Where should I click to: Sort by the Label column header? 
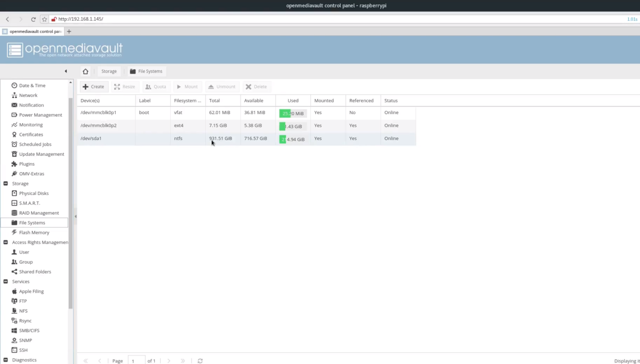(153, 100)
